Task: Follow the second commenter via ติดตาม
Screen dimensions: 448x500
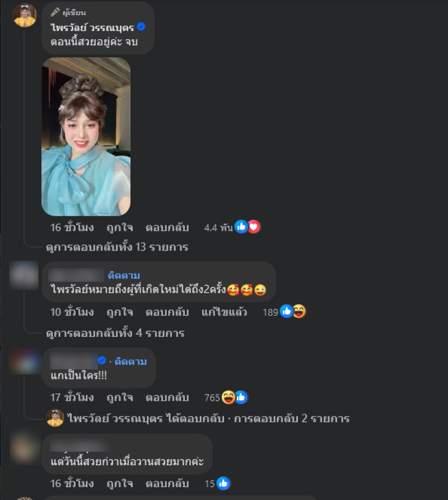Action: coord(124,275)
